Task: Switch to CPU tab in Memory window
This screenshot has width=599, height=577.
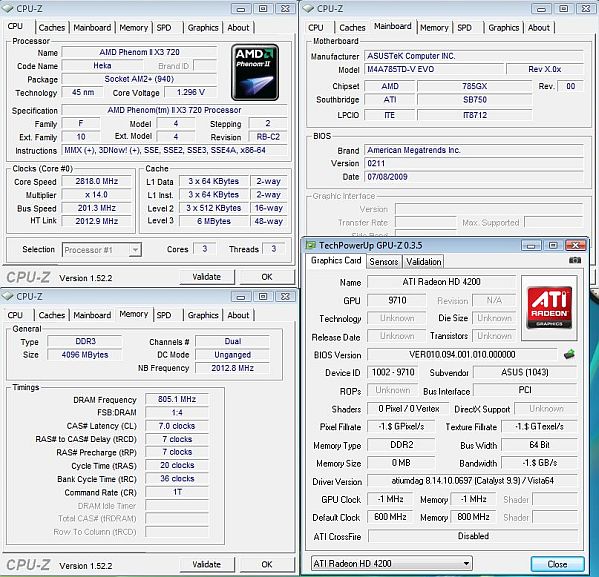Action: [15, 315]
